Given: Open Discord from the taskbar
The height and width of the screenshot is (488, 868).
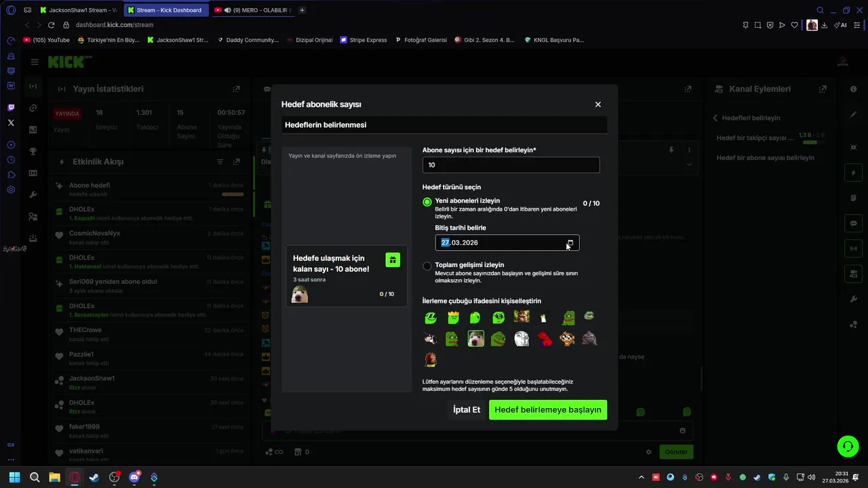Looking at the screenshot, I should [134, 477].
